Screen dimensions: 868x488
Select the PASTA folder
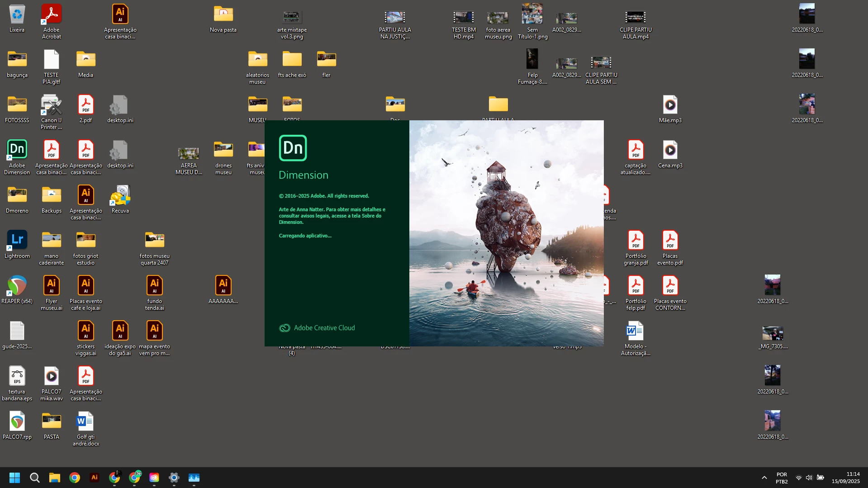click(x=52, y=426)
